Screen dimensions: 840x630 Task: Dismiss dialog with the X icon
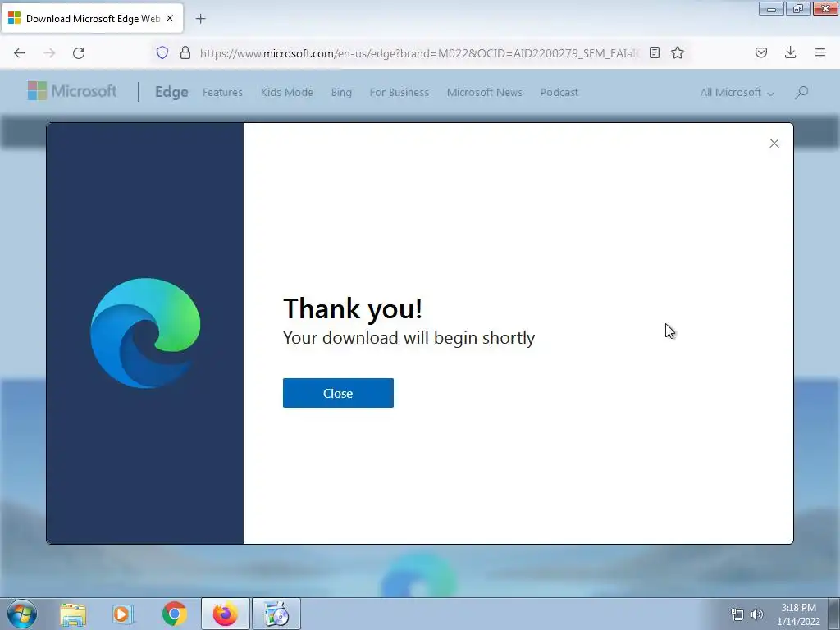coord(774,143)
